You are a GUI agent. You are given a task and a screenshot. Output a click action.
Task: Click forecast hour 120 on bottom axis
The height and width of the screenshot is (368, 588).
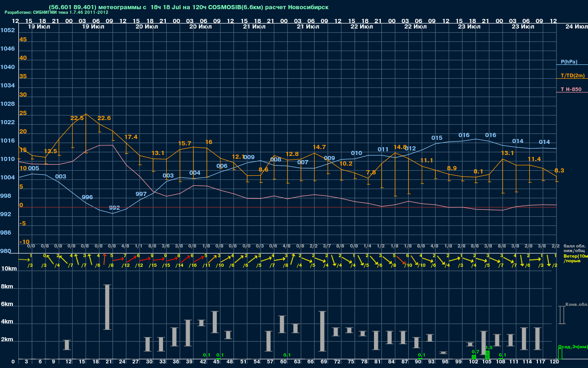tap(554, 362)
